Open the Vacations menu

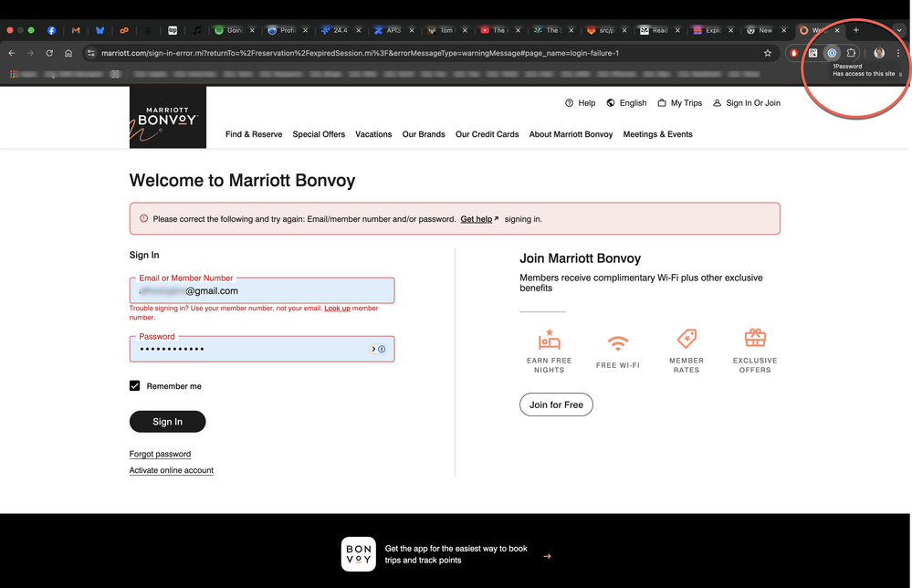tap(373, 134)
